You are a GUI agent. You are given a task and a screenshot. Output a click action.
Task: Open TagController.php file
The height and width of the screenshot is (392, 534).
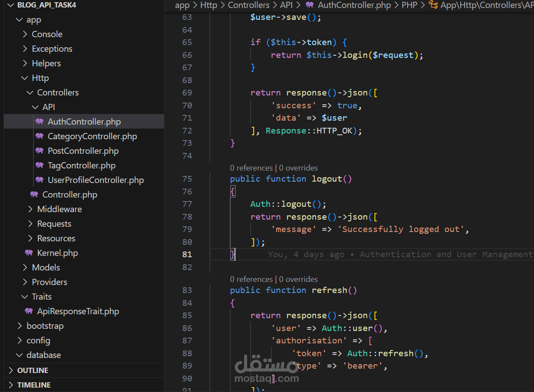point(82,165)
